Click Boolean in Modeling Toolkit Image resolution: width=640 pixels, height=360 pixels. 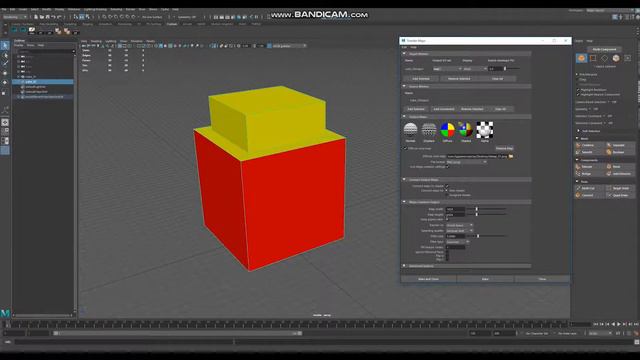tap(620, 152)
